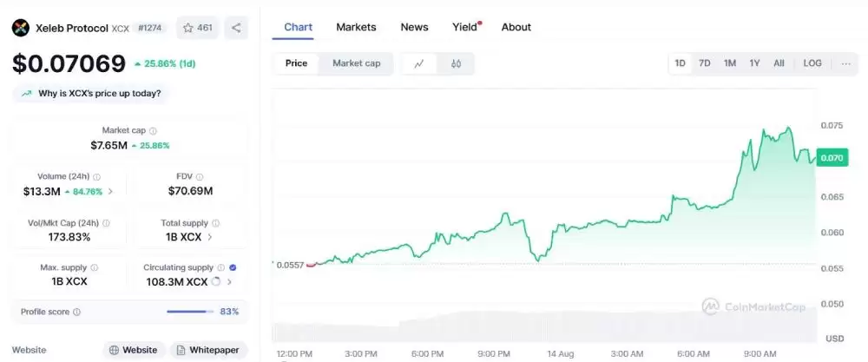868x362 pixels.
Task: Add Xeleb Protocol to watchlist star
Action: pyautogui.click(x=188, y=28)
